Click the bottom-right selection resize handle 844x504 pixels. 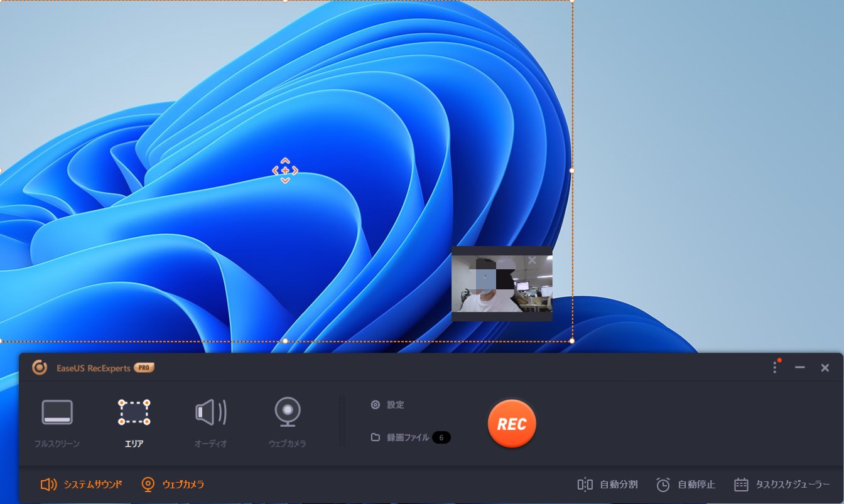[571, 341]
